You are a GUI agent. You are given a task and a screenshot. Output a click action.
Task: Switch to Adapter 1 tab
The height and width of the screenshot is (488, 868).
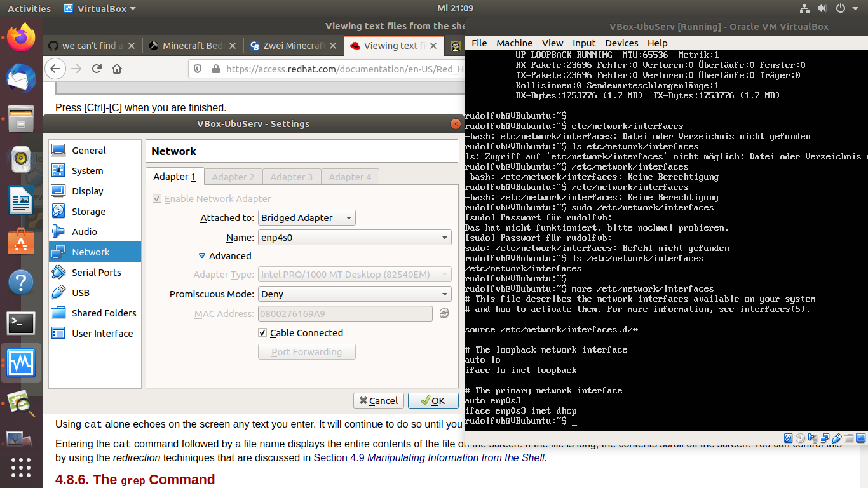click(x=175, y=177)
